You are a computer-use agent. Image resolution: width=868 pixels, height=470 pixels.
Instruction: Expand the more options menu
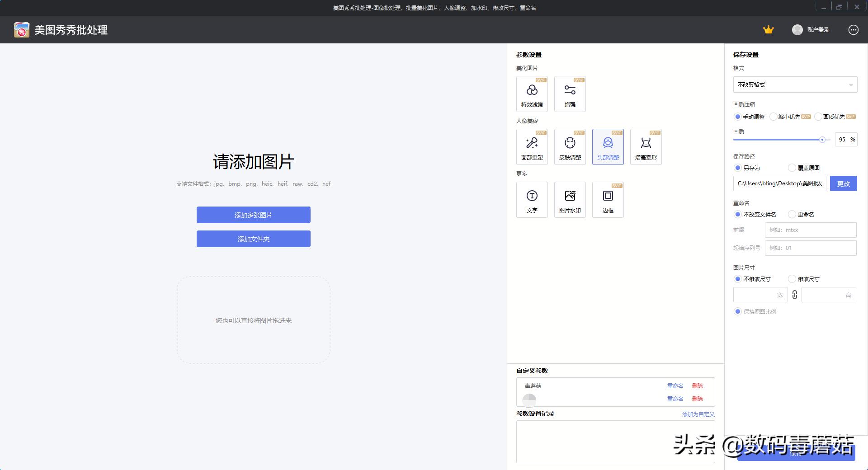(854, 29)
